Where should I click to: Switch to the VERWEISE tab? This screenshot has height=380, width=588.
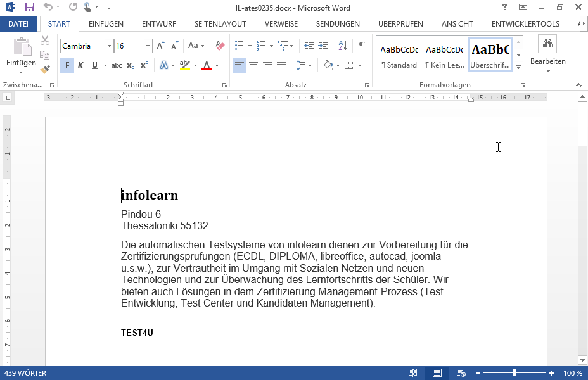coord(281,24)
